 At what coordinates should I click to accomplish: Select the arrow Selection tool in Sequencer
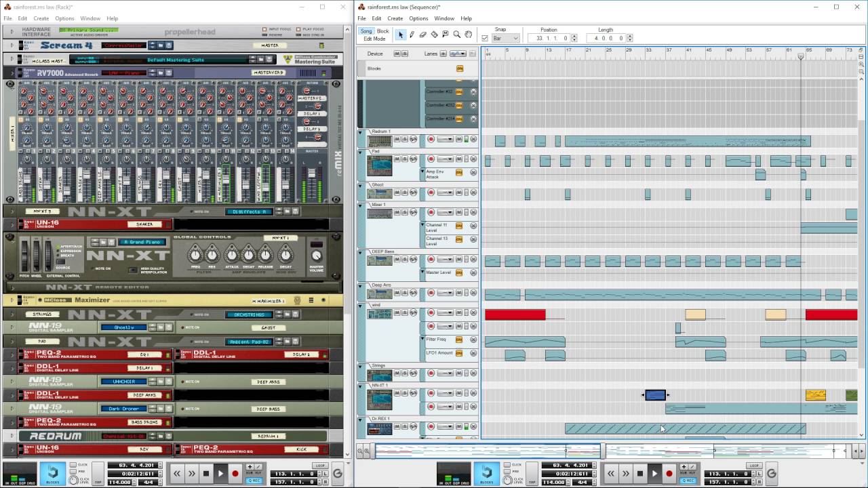400,35
